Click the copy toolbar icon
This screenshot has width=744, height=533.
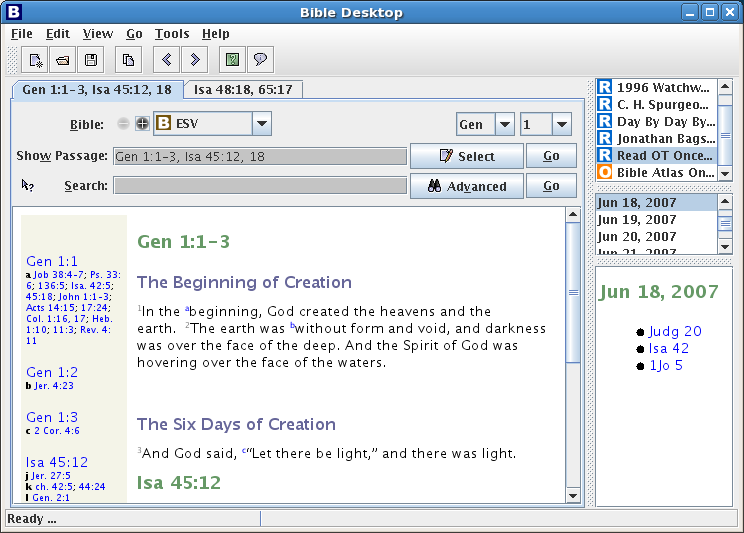(x=128, y=60)
